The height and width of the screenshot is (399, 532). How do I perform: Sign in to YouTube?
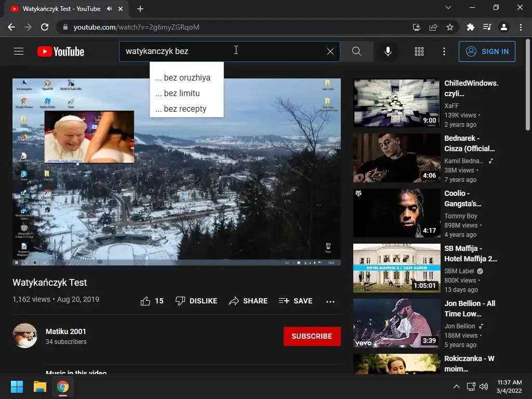point(487,51)
